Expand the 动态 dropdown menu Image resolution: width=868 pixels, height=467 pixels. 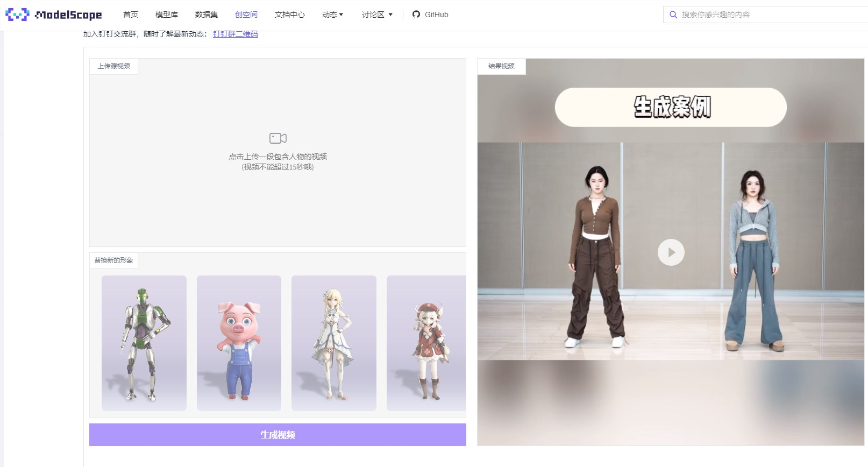[332, 15]
